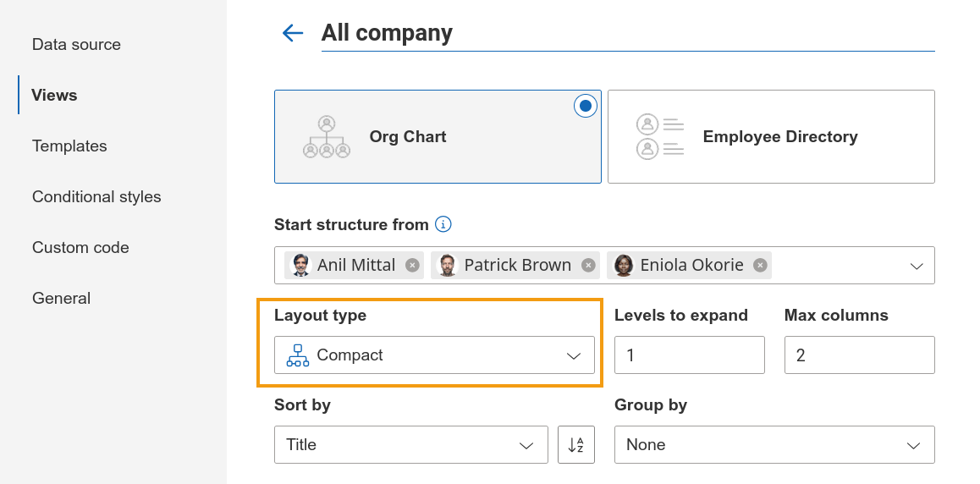980x484 pixels.
Task: Edit the Levels to expand field
Action: [690, 355]
